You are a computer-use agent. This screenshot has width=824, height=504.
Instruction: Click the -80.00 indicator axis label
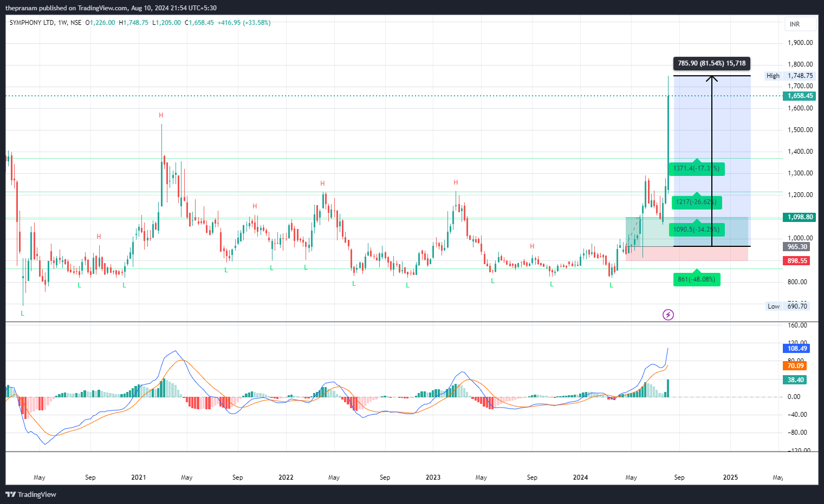pyautogui.click(x=797, y=433)
